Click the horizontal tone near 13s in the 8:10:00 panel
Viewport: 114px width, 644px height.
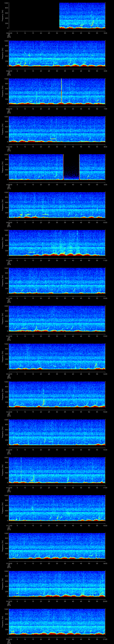point(31,252)
